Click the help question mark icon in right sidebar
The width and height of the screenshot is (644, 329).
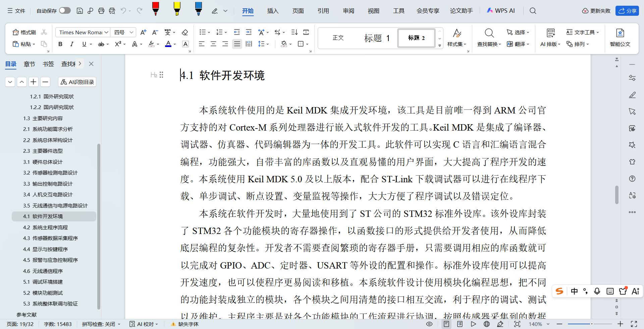tap(632, 179)
